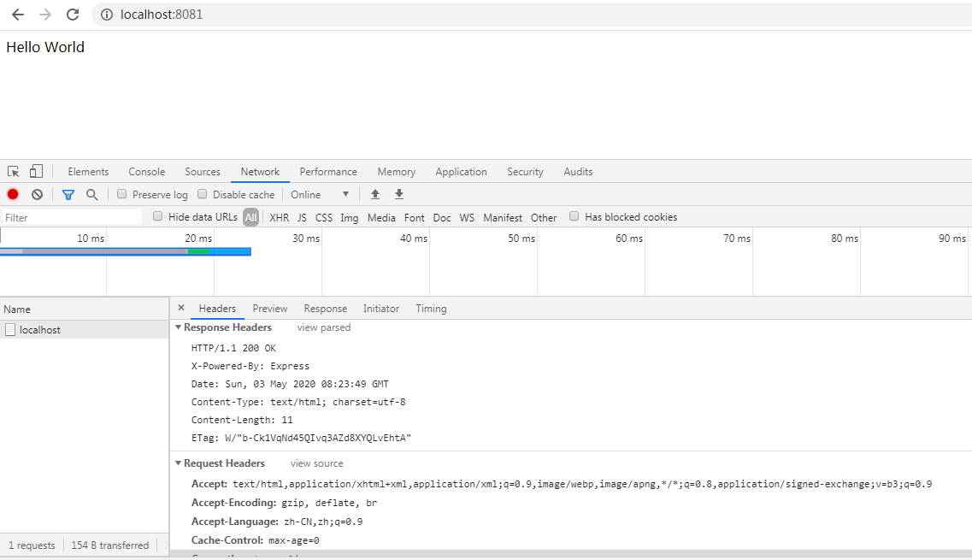Switch to the Console panel
This screenshot has height=560, width=972.
(x=147, y=172)
